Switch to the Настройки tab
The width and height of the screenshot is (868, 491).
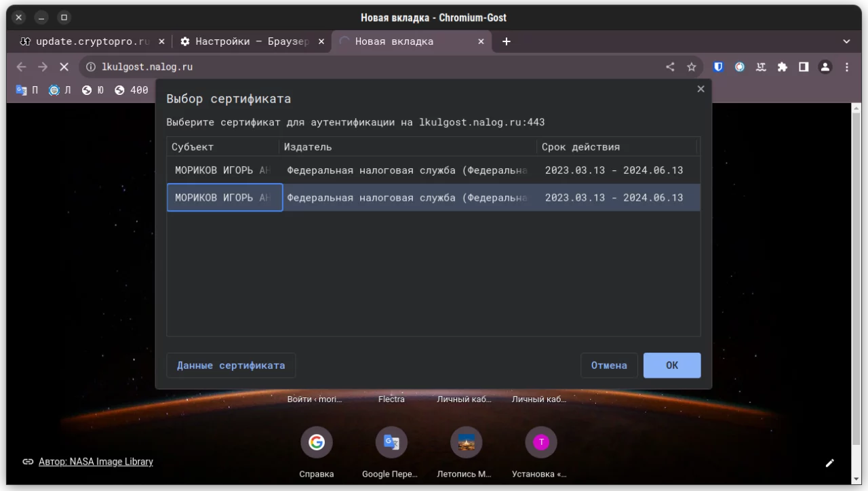point(251,41)
